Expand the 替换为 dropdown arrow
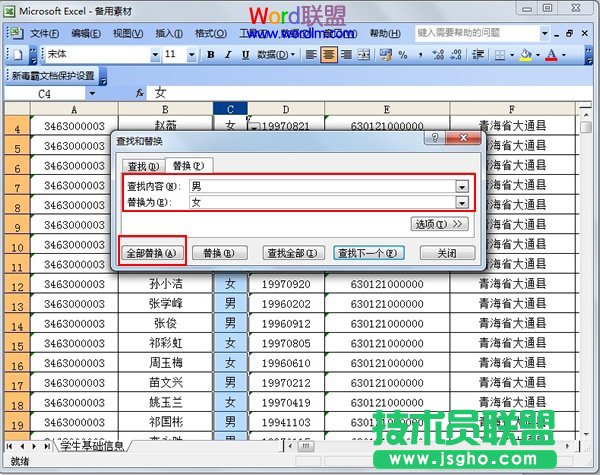 point(462,203)
